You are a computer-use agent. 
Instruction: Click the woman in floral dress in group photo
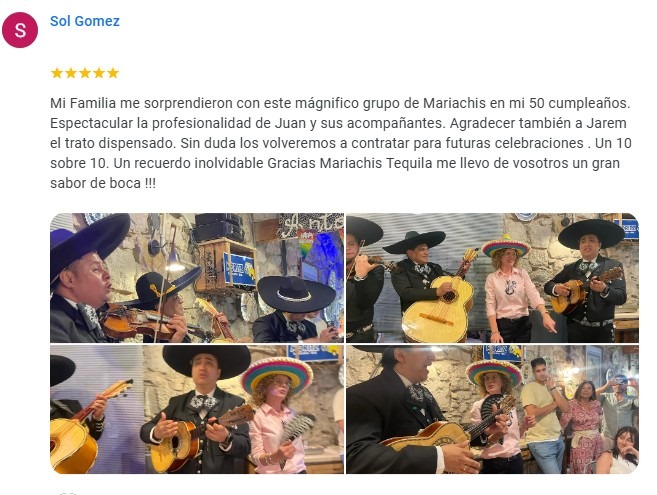(584, 426)
